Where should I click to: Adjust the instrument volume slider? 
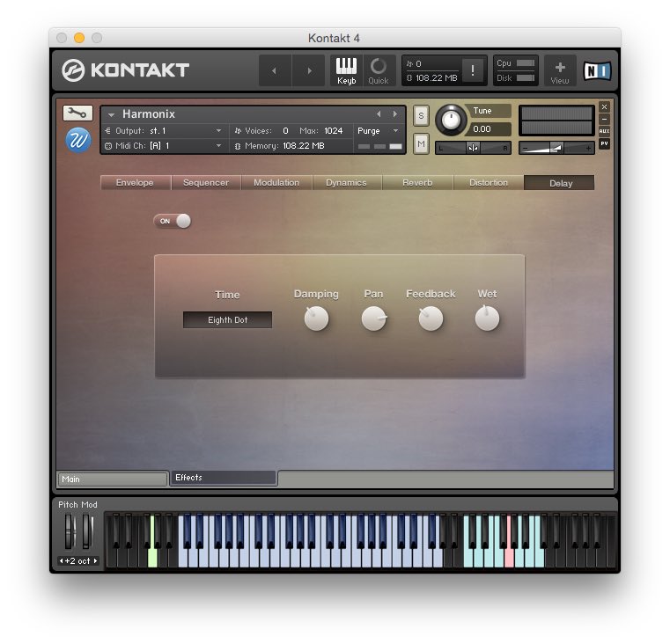pos(556,148)
